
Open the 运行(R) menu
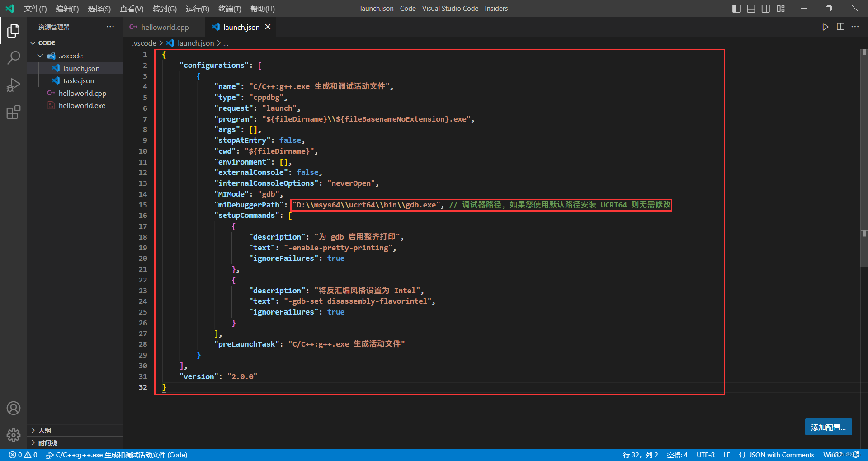[197, 9]
